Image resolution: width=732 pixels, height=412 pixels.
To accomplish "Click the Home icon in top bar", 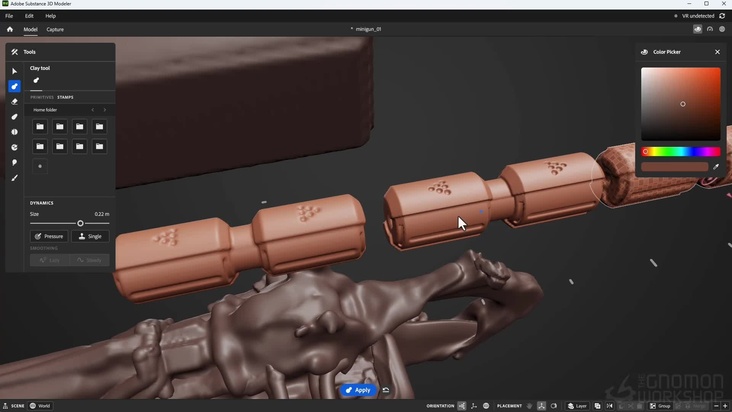I will 10,29.
